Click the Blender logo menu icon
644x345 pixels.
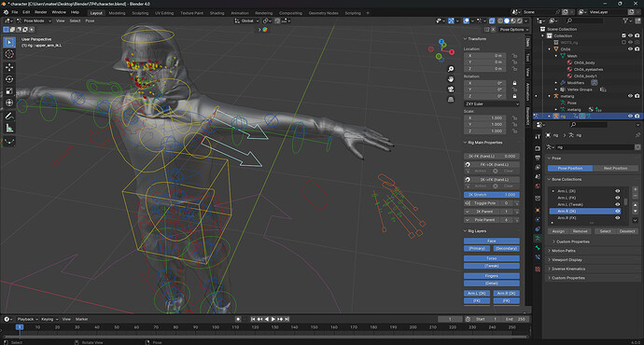(6, 12)
